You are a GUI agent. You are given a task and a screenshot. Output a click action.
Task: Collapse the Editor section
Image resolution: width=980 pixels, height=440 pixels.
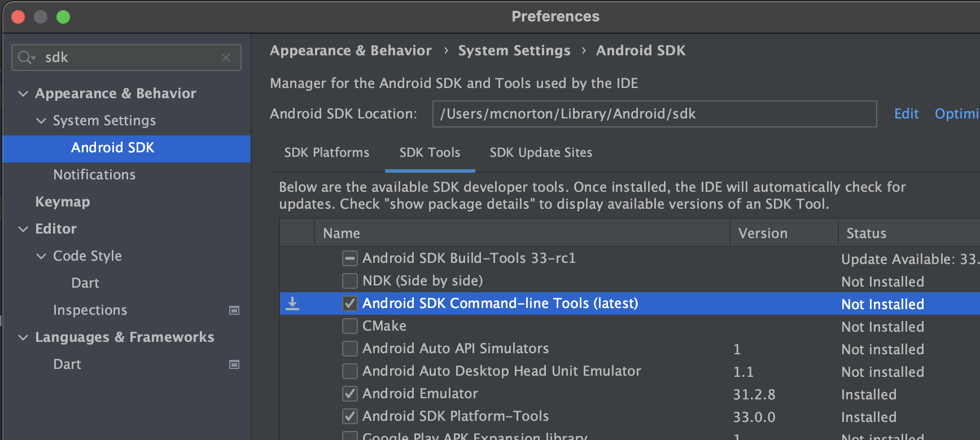[23, 229]
